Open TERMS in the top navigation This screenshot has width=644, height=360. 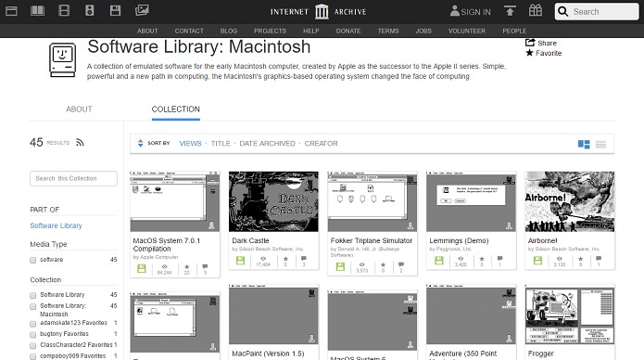(388, 31)
